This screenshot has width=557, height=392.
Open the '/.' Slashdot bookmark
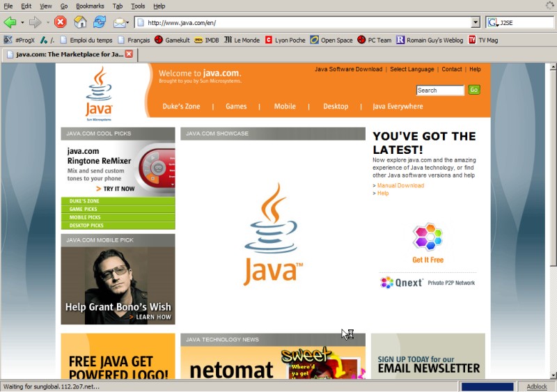pyautogui.click(x=47, y=40)
